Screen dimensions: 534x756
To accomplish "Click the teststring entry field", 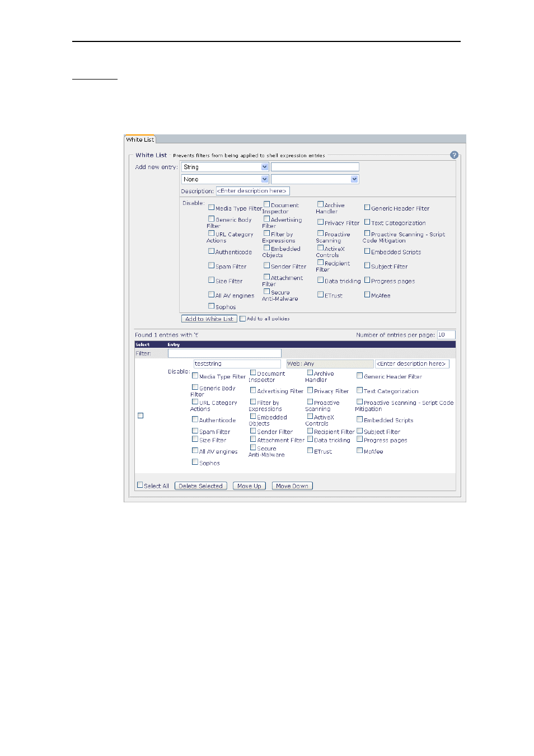I will pyautogui.click(x=237, y=364).
